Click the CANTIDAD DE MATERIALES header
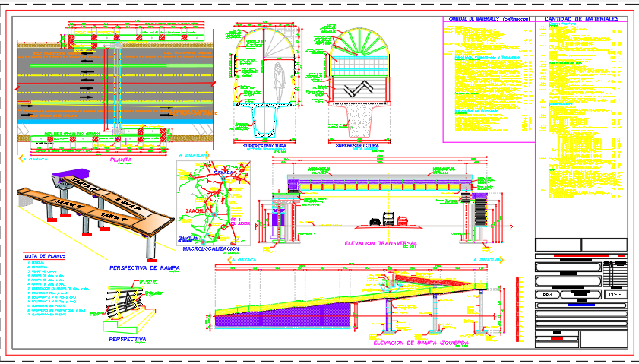Image resolution: width=639 pixels, height=364 pixels. click(581, 19)
